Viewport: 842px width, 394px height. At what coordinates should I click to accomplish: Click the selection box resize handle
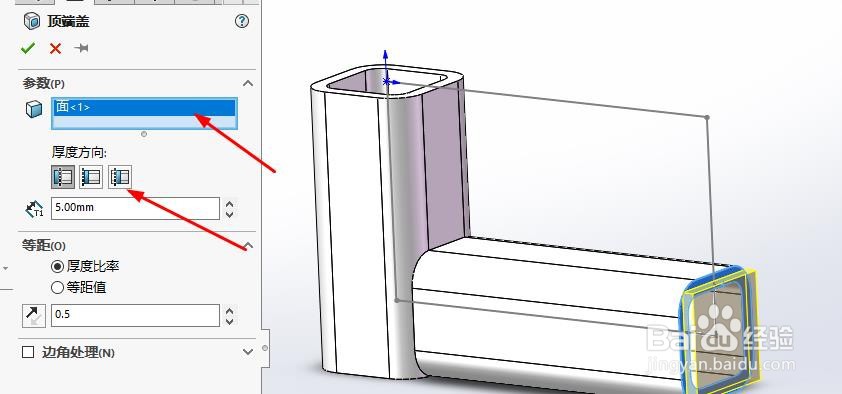pyautogui.click(x=143, y=134)
